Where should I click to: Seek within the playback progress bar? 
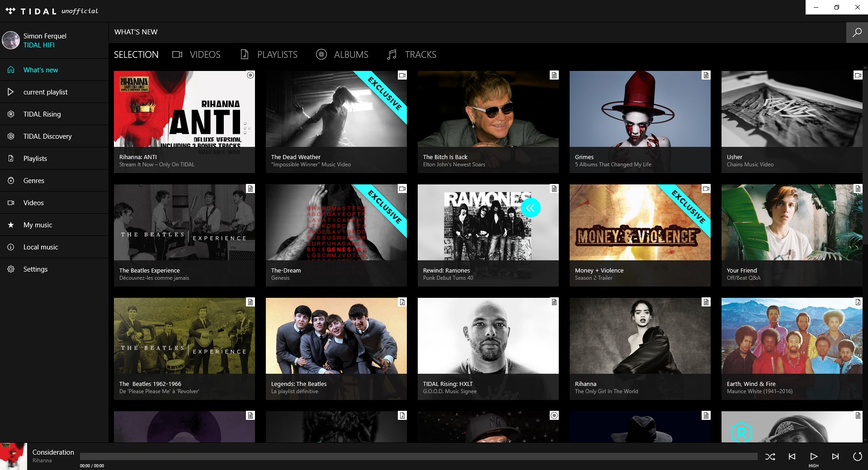pos(419,456)
